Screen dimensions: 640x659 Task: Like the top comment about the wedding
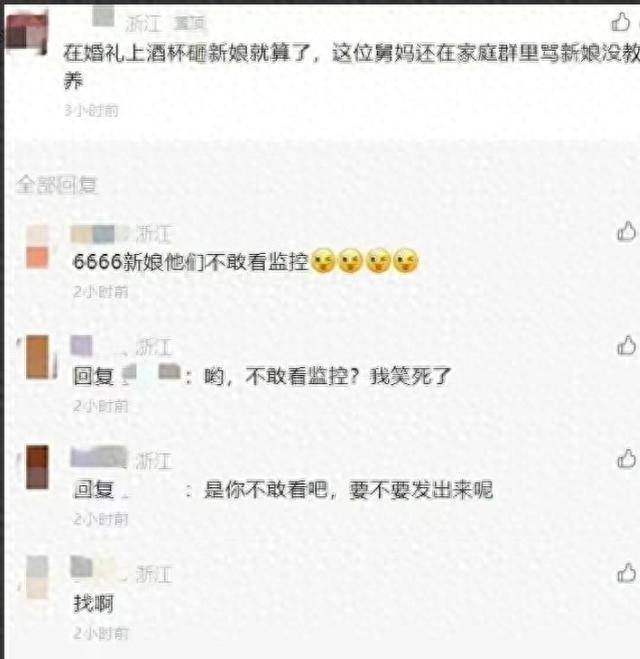(620, 22)
